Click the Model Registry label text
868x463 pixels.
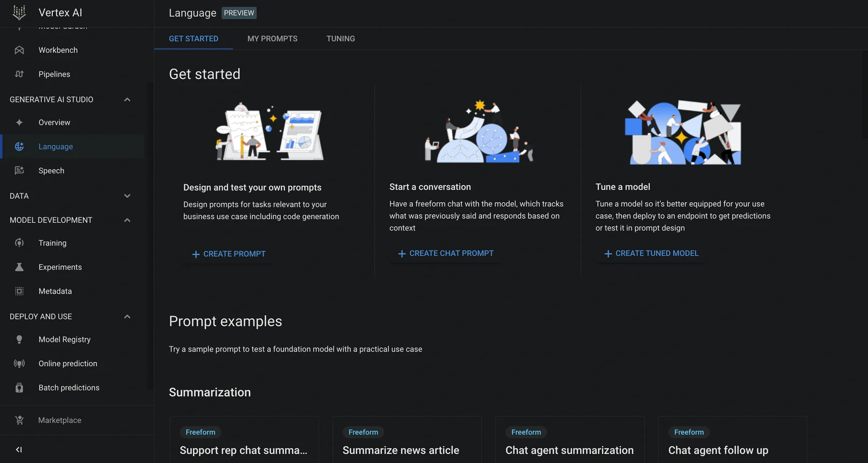coord(65,339)
